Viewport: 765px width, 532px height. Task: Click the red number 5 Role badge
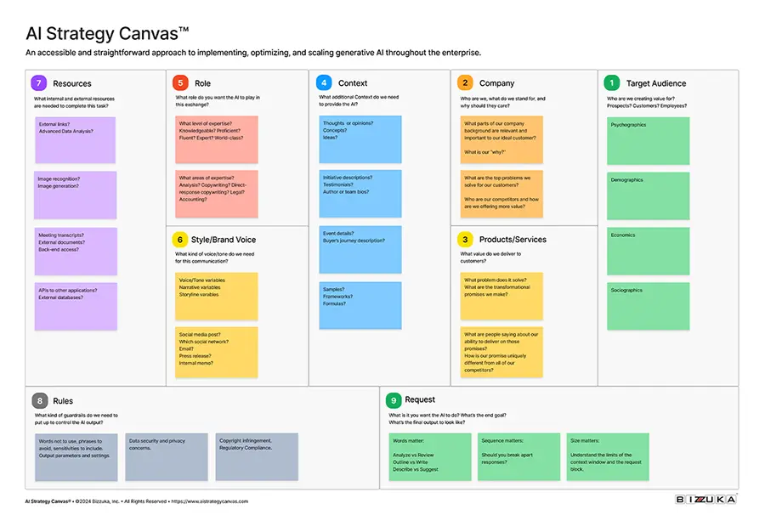pyautogui.click(x=180, y=83)
